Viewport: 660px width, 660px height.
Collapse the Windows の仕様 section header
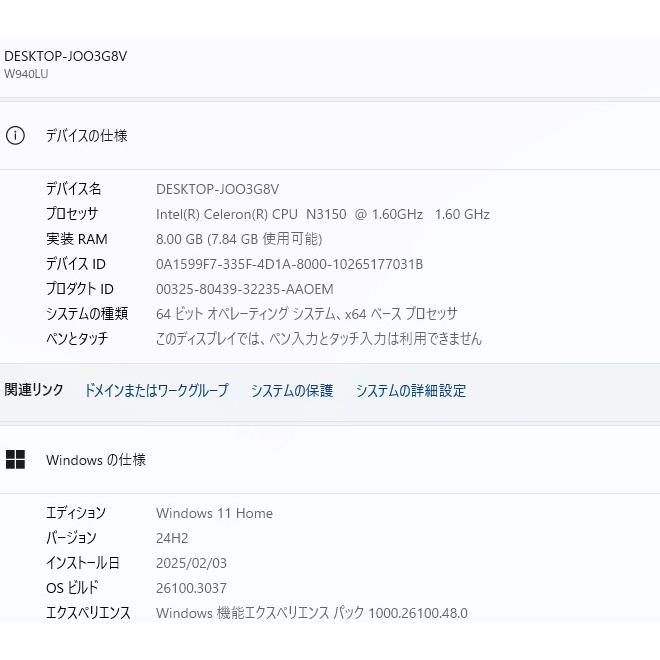pyautogui.click(x=96, y=460)
